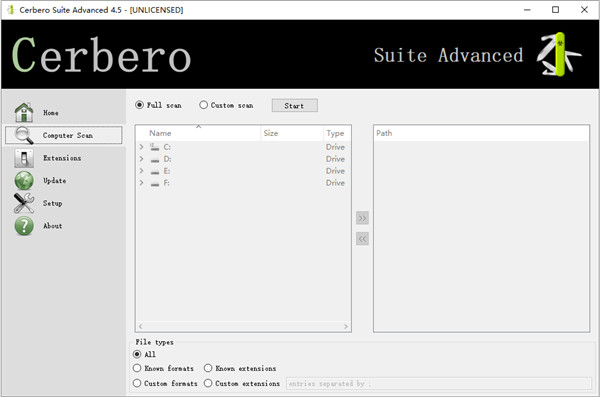Click the custom entries input field

439,384
